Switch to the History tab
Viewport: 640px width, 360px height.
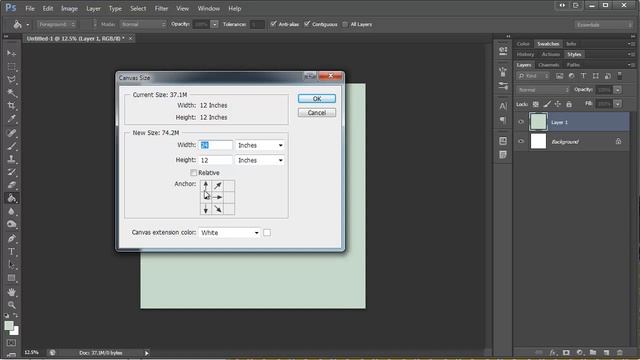[525, 54]
